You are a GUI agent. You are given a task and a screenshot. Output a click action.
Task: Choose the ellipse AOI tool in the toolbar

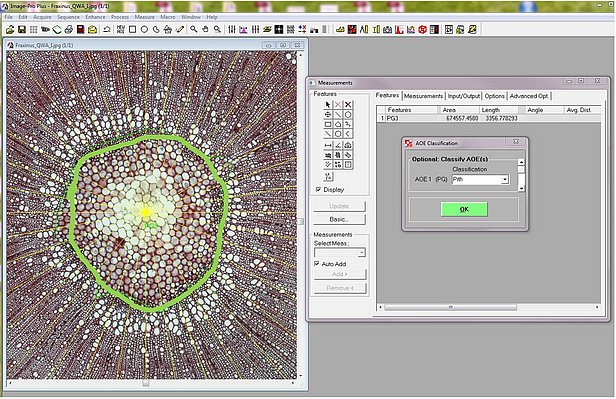(x=144, y=29)
